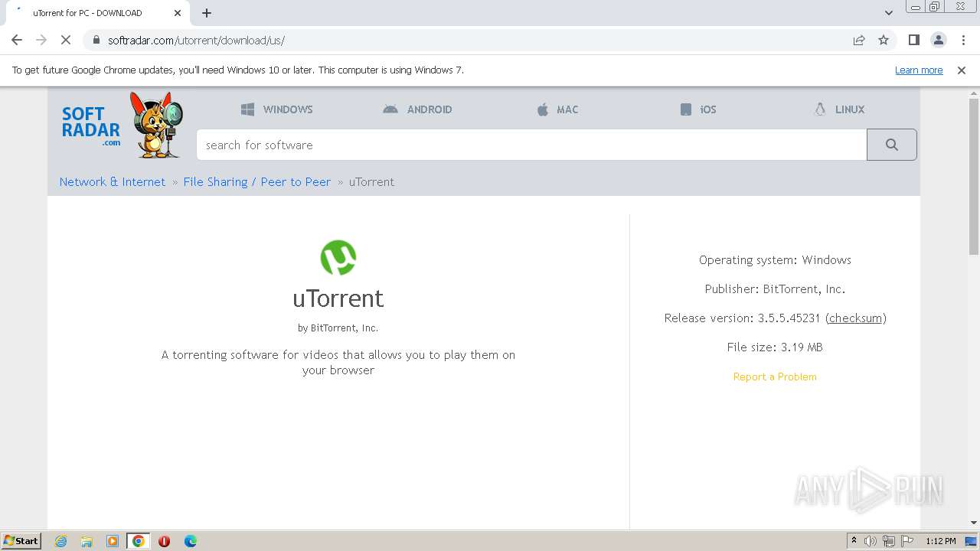Open Microsoft Edge from taskbar
The image size is (980, 551).
191,541
